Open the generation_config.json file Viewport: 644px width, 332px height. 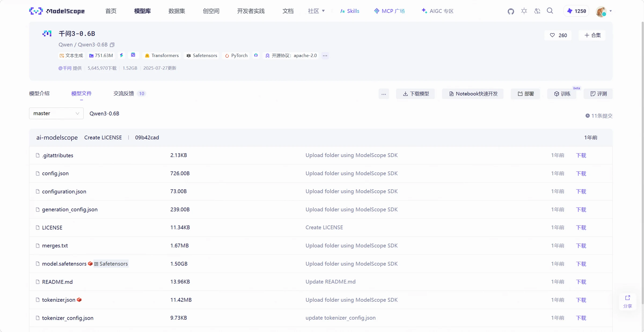tap(70, 210)
